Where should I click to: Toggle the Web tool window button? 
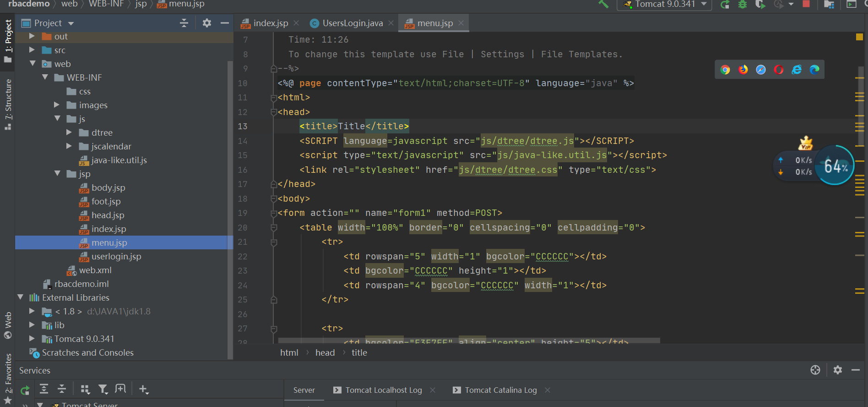coord(7,325)
